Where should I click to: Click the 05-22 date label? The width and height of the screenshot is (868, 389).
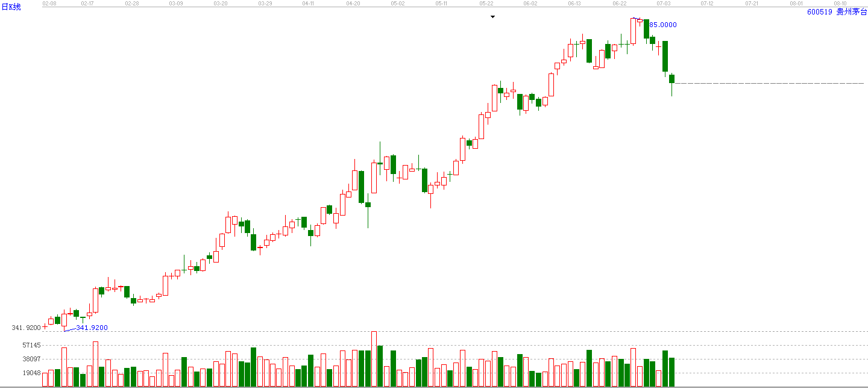pyautogui.click(x=486, y=3)
